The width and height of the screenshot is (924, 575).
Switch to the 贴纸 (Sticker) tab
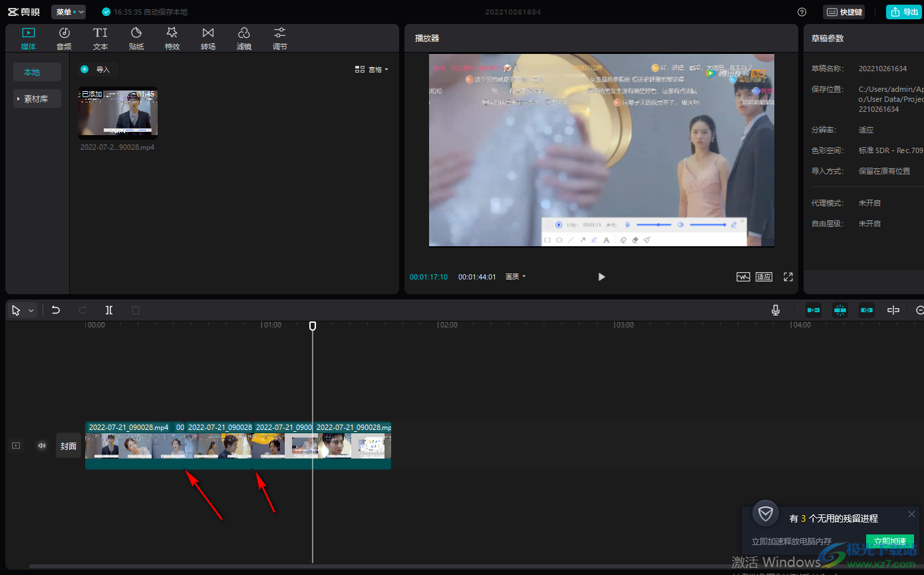(x=136, y=39)
